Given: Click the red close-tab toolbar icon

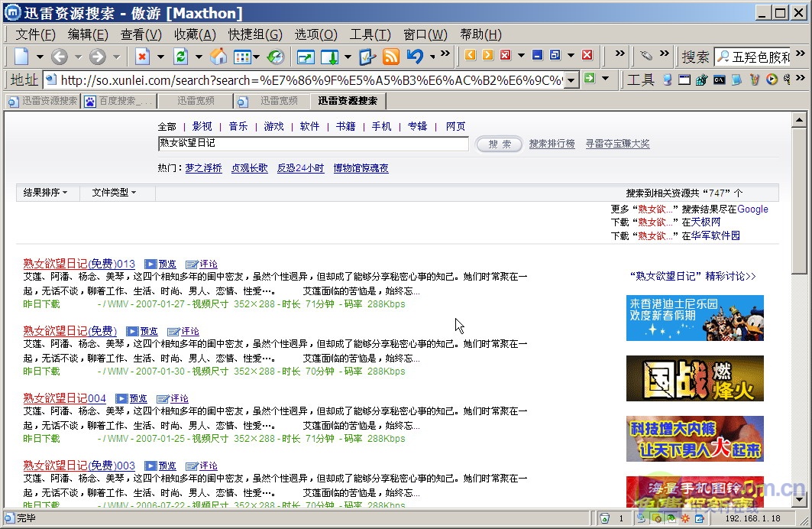Looking at the screenshot, I should [x=506, y=55].
